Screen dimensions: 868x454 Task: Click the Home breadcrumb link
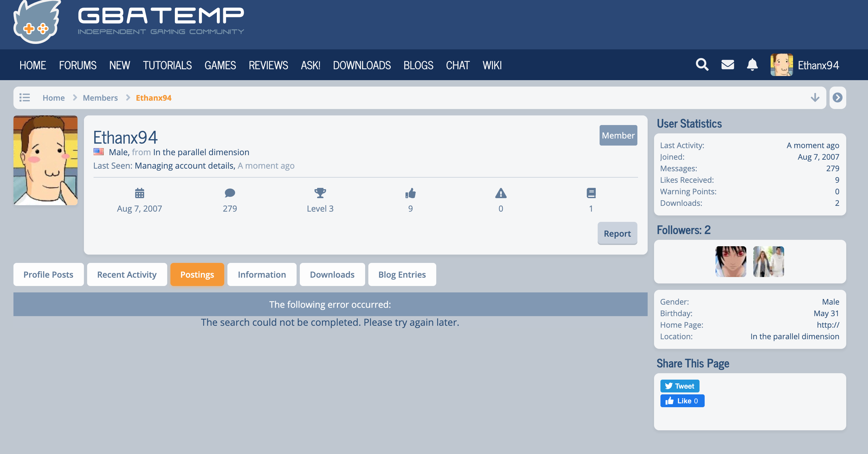click(x=53, y=98)
